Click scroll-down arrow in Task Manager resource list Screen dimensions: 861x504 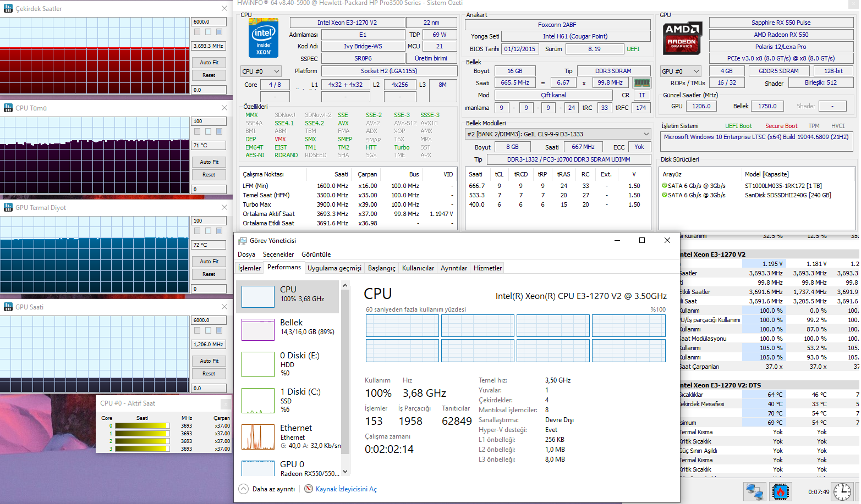coord(346,471)
